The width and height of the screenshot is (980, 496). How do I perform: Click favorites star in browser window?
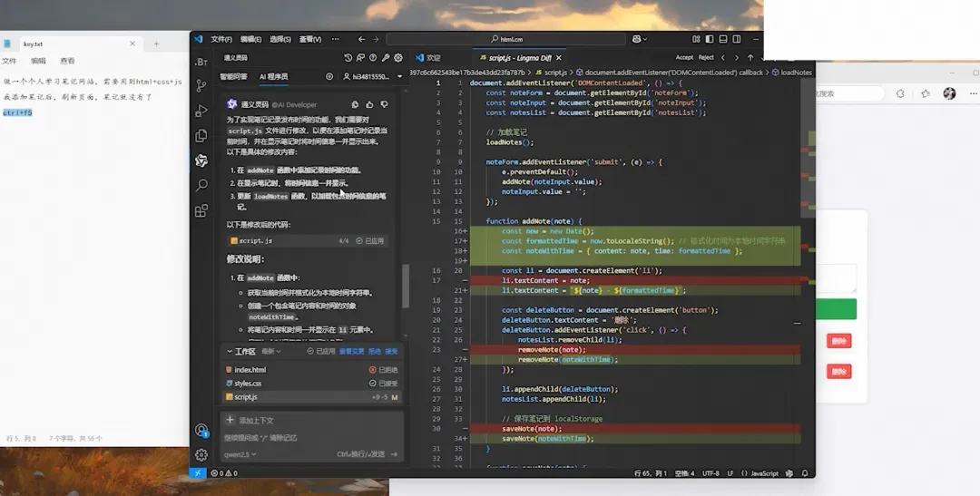coord(926,93)
